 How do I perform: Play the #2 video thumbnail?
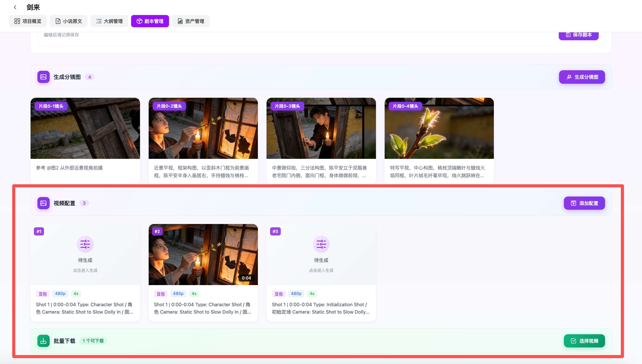click(x=203, y=255)
